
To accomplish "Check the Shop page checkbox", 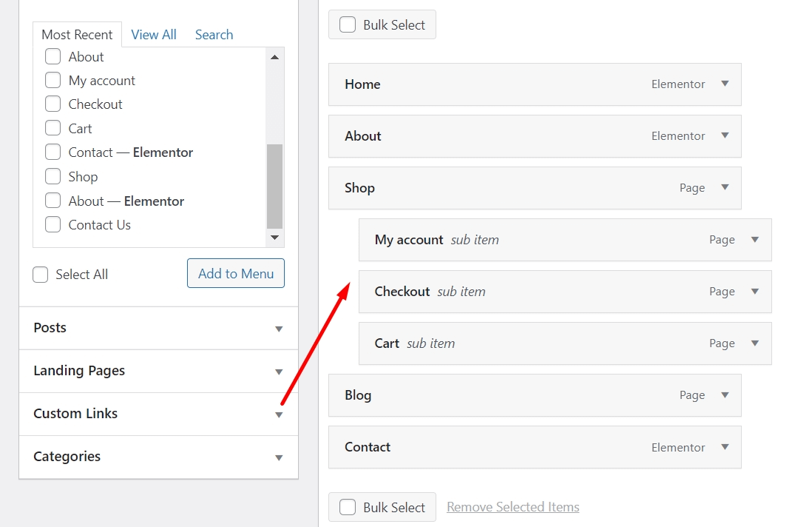I will (53, 176).
